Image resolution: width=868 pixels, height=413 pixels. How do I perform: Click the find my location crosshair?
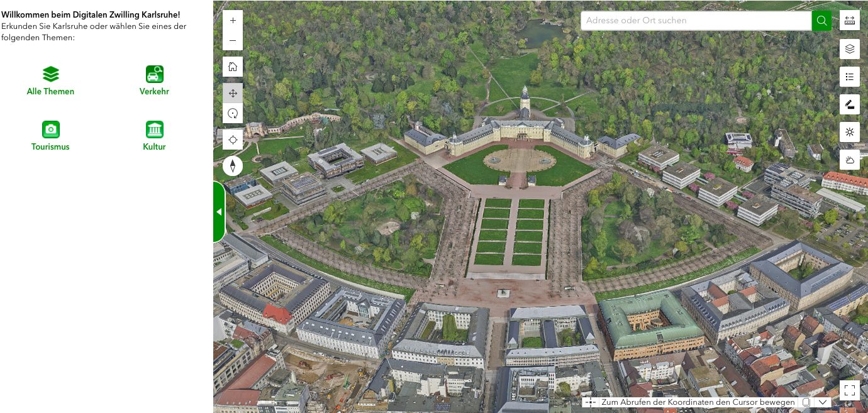click(232, 139)
